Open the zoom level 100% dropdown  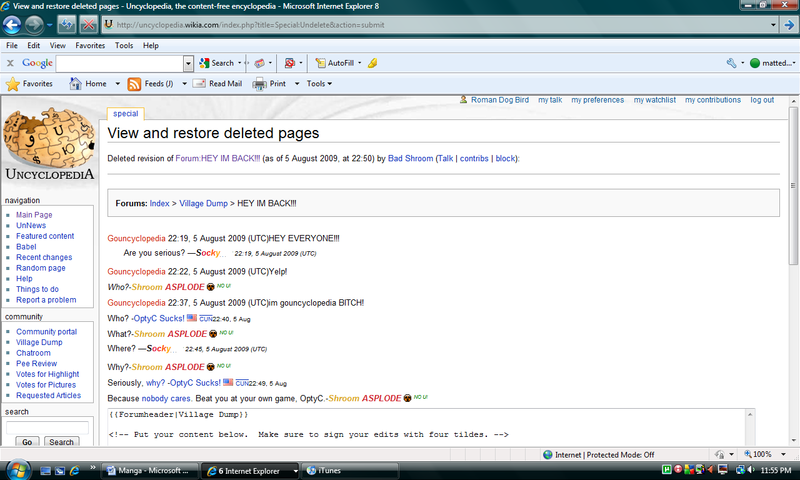pos(783,454)
